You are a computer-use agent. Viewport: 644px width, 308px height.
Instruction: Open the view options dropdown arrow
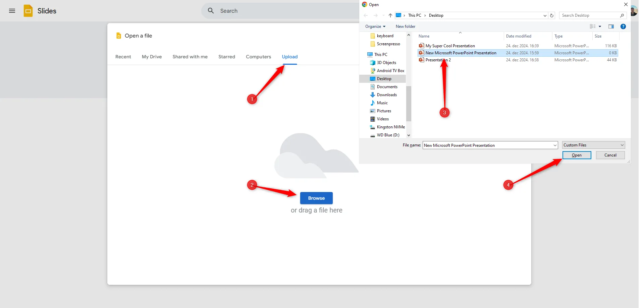600,26
